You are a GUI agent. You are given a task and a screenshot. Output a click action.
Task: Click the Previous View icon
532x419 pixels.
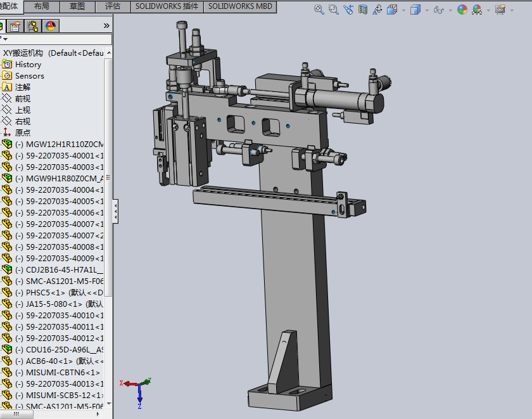click(348, 10)
